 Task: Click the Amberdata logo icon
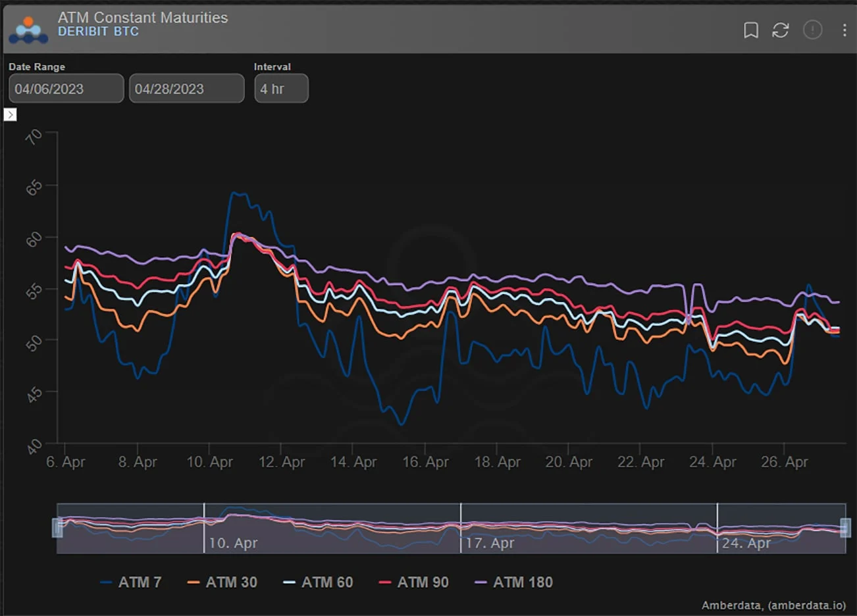[28, 30]
